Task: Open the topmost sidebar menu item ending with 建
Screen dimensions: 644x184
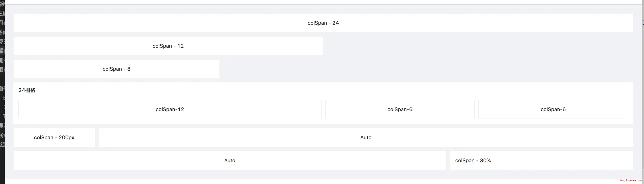Action: (2, 4)
